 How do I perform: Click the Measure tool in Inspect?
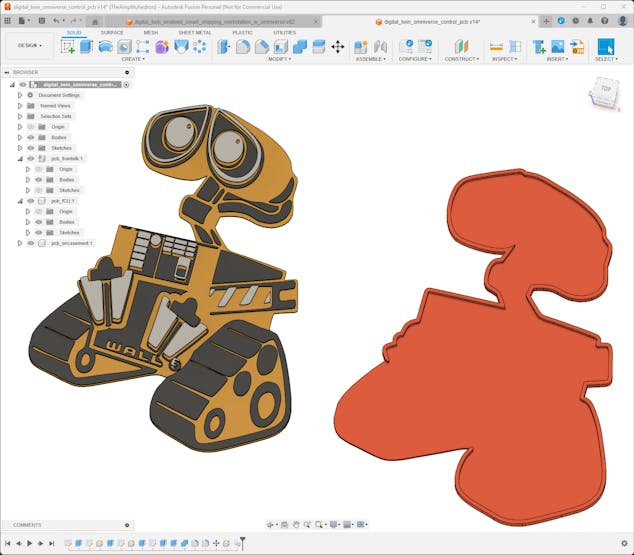497,46
